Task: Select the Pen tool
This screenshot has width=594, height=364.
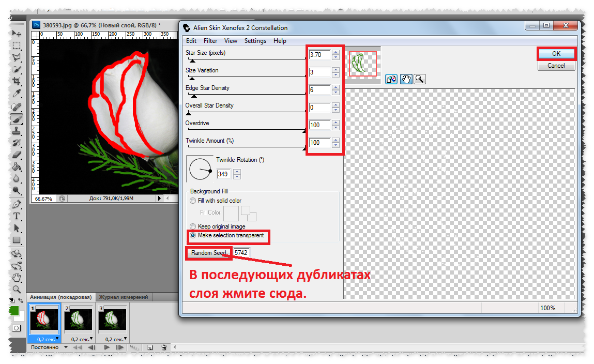Action: pyautogui.click(x=17, y=205)
